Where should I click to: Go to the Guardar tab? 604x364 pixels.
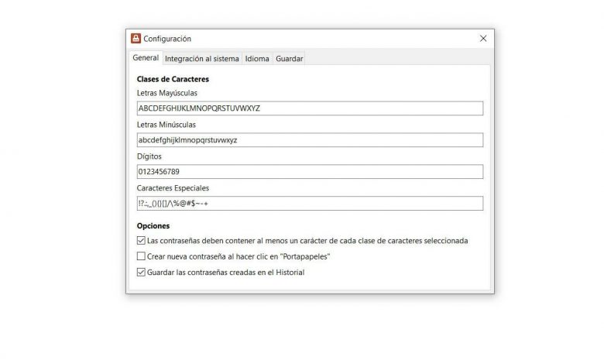coord(290,59)
